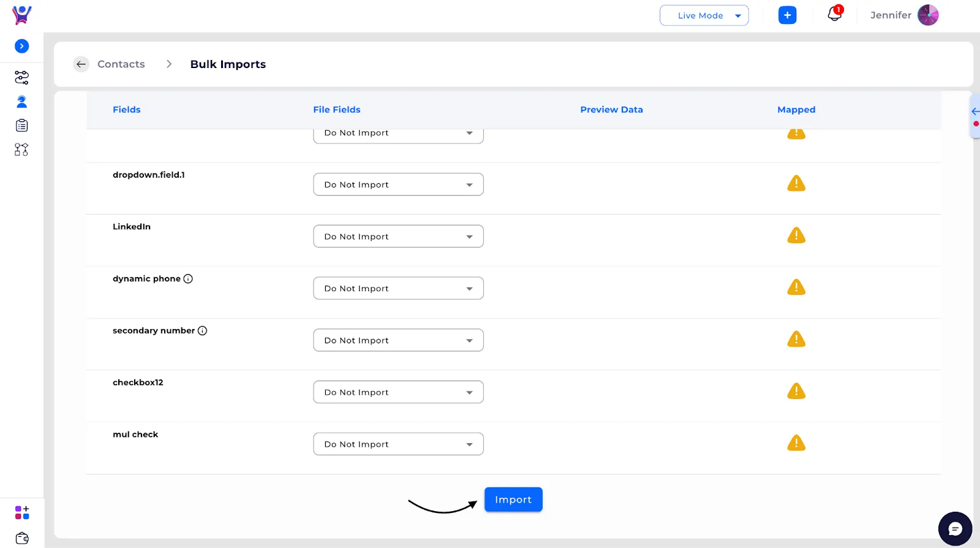Click the File Fields column header
This screenshot has width=980, height=548.
pos(337,110)
